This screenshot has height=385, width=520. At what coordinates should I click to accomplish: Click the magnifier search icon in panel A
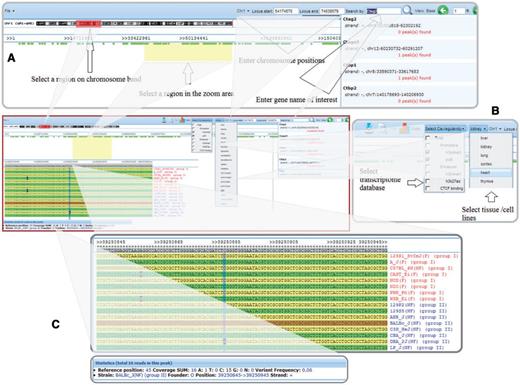(x=407, y=10)
